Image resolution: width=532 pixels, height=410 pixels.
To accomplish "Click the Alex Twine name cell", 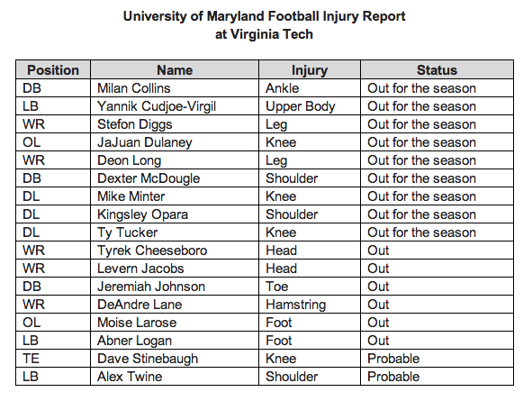I will 175,377.
